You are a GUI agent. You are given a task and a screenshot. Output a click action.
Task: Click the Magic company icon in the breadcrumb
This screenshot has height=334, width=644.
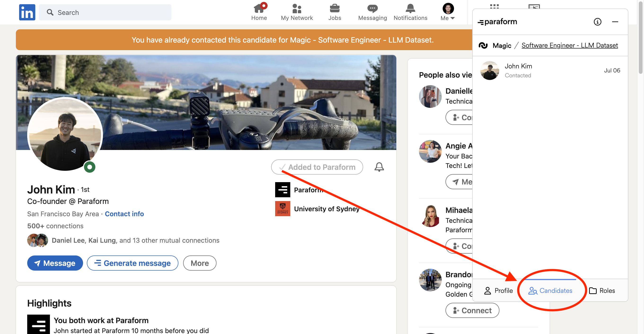pyautogui.click(x=483, y=45)
